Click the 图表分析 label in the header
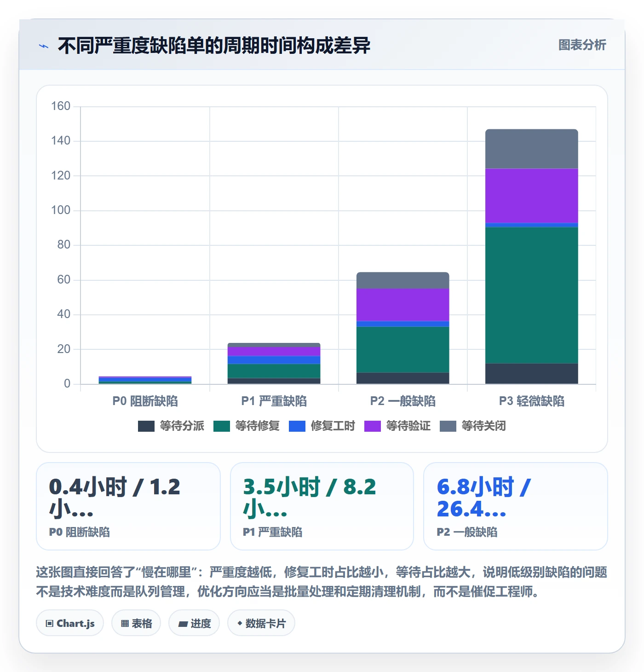This screenshot has width=644, height=672. coord(582,45)
